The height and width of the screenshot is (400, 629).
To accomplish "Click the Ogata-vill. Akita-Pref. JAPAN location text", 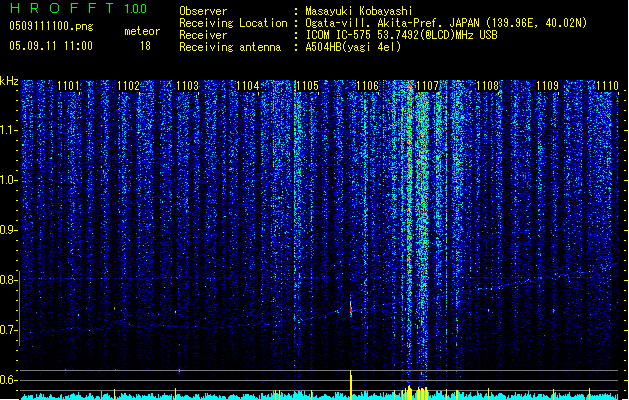I will (446, 23).
